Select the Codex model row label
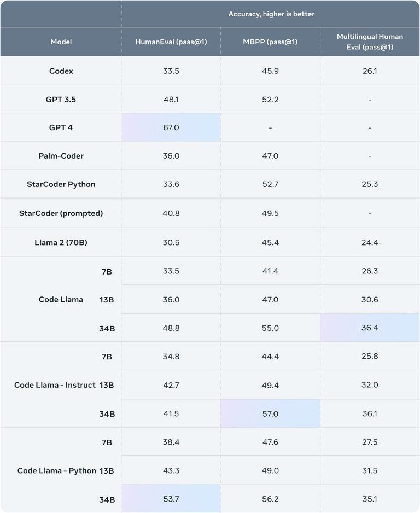The width and height of the screenshot is (420, 513). coord(61,71)
